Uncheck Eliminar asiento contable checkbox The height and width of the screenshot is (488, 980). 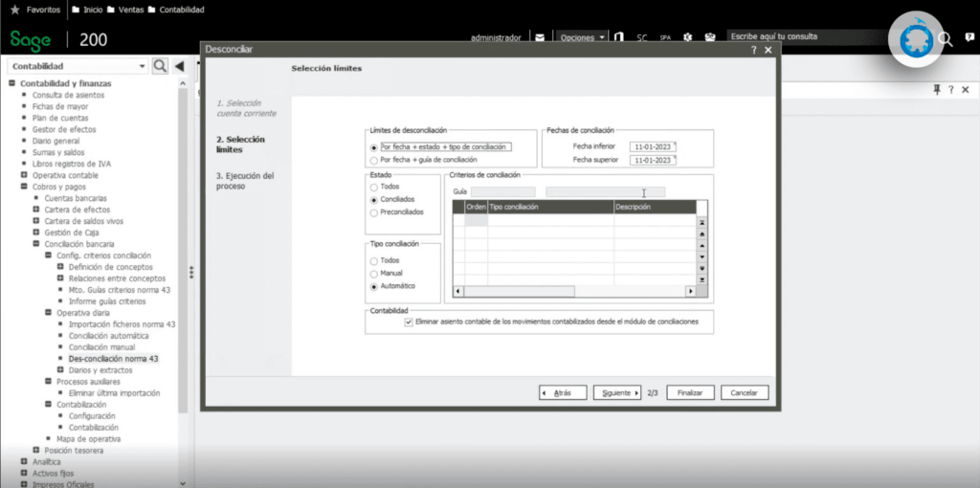[410, 322]
